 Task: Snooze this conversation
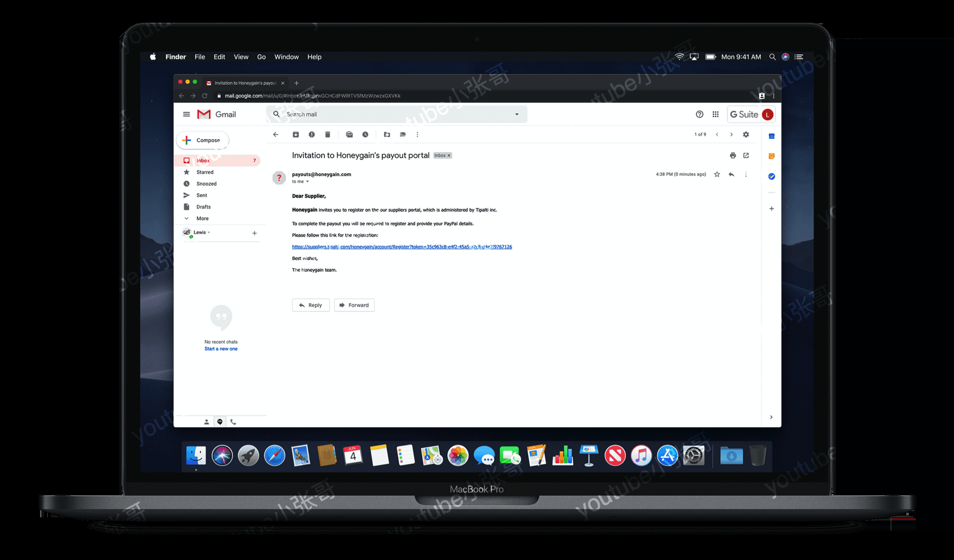click(x=365, y=134)
